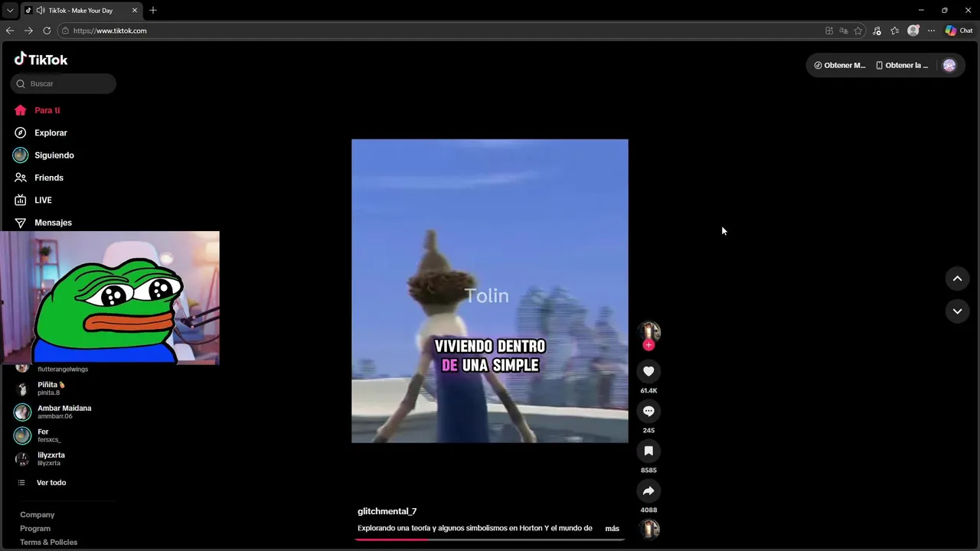The image size is (980, 551).
Task: Pause the playing TikTok video
Action: (x=490, y=291)
